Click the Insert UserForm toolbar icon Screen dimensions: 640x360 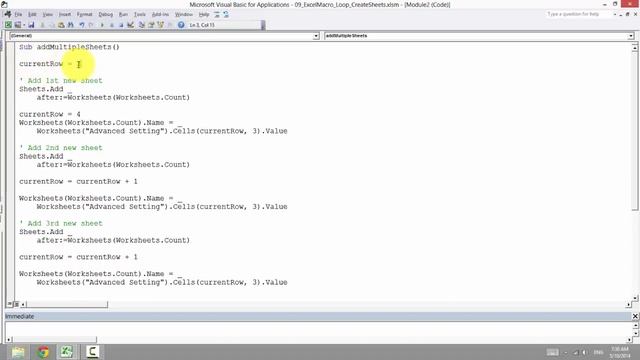(x=18, y=25)
